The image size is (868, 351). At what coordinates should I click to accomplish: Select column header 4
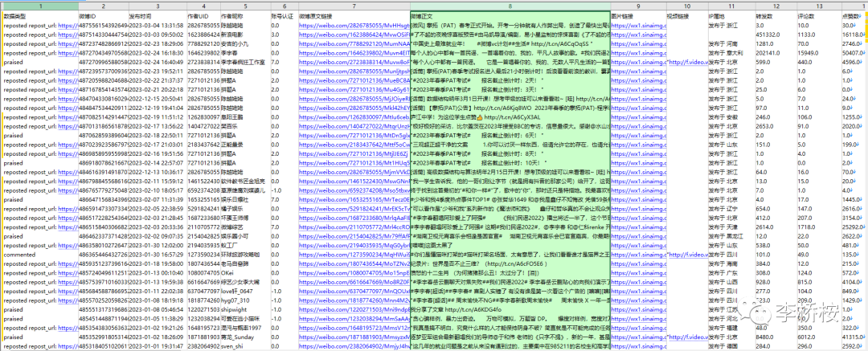coord(203,6)
